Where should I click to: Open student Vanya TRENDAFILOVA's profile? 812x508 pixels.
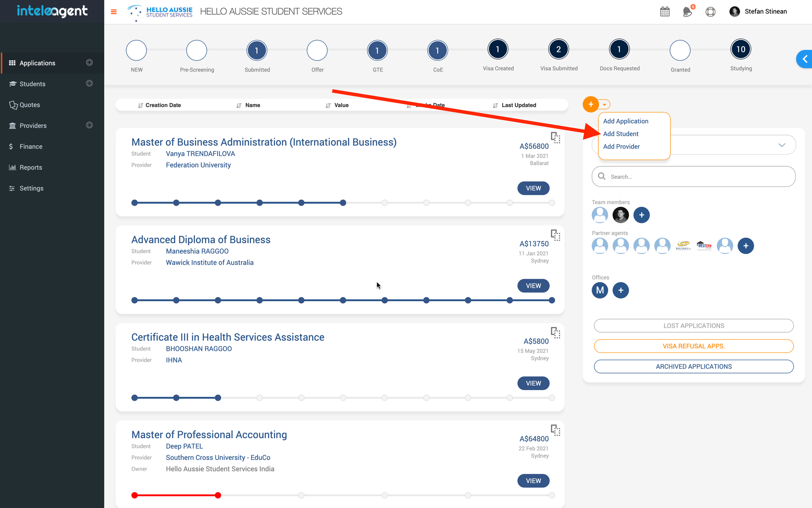click(200, 154)
